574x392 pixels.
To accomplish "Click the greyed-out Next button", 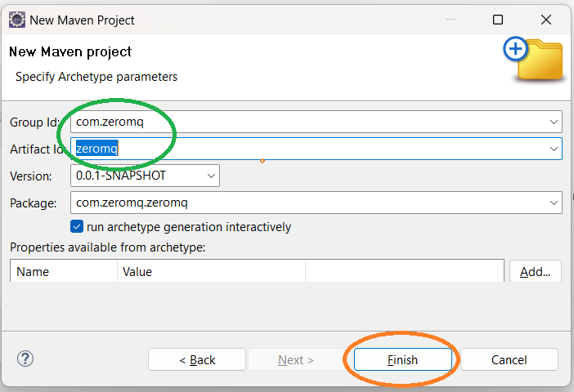I will [295, 359].
